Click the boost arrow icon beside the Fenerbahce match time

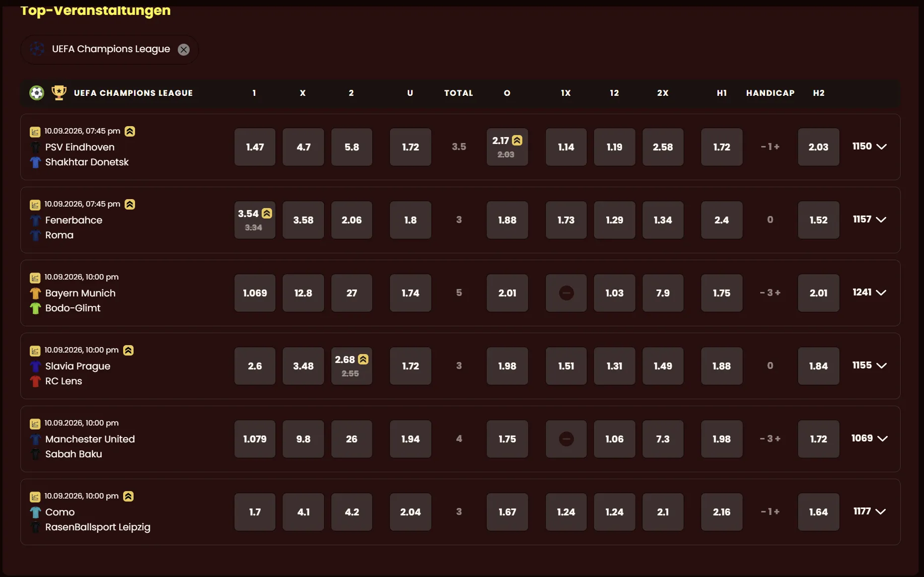point(130,204)
